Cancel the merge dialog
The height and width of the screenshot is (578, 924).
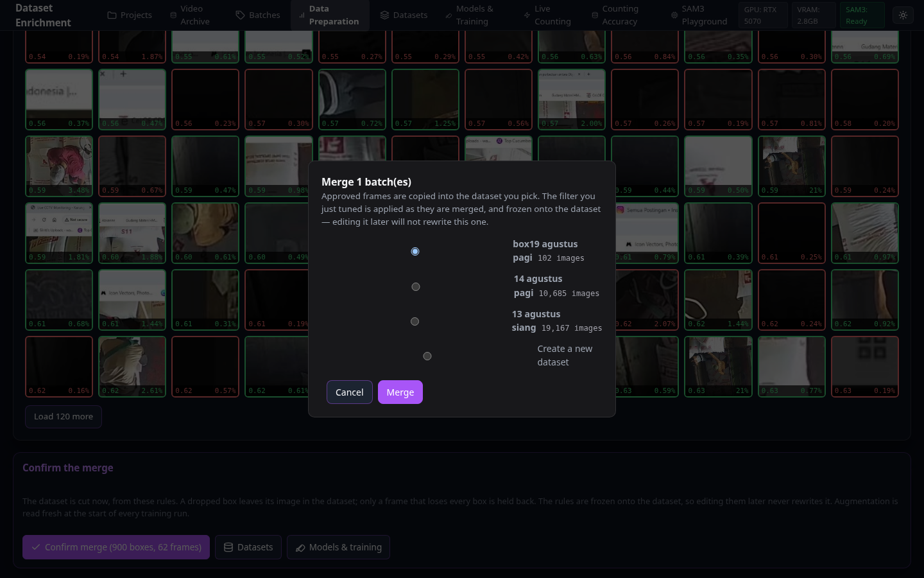click(x=350, y=392)
